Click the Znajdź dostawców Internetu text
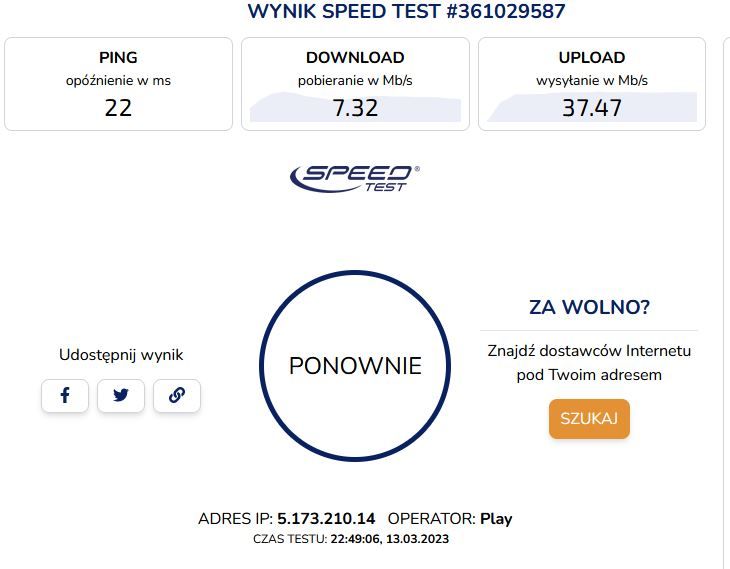730x569 pixels. [589, 351]
